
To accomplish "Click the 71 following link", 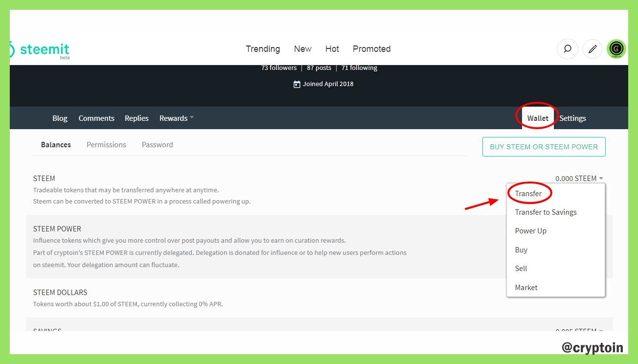I will [359, 68].
